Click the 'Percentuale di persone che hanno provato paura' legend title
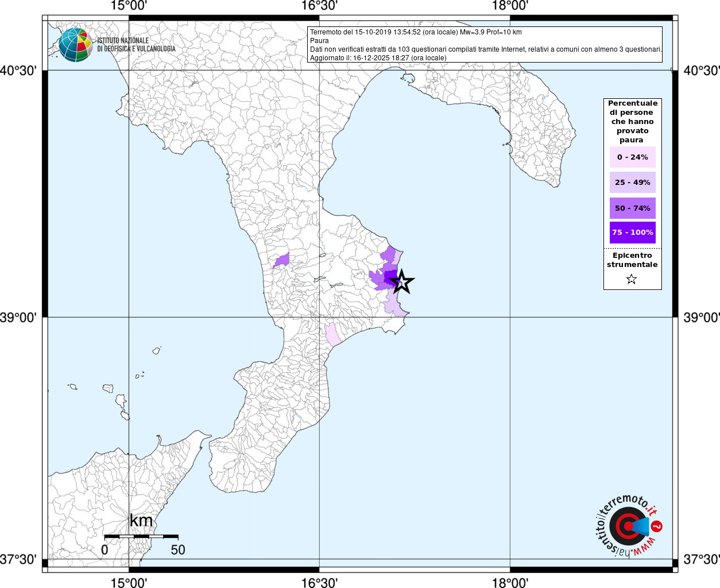Image resolution: width=720 pixels, height=588 pixels. tap(633, 122)
